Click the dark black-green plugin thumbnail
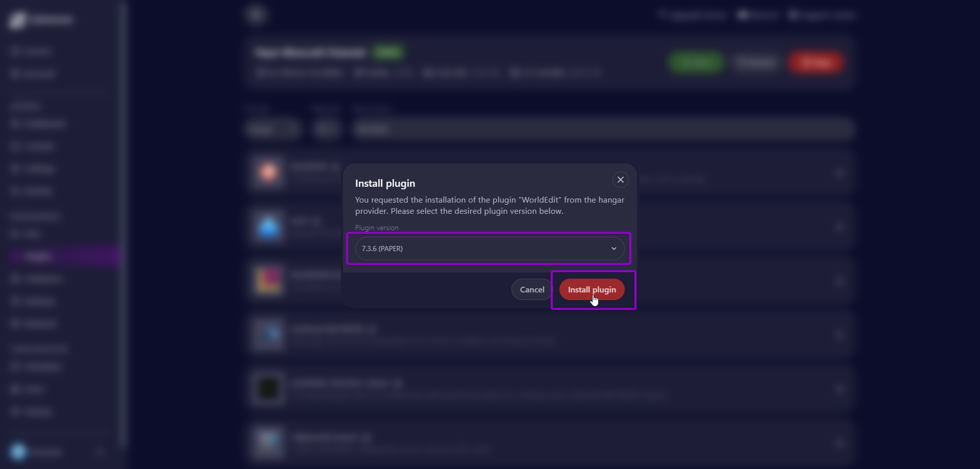 click(x=268, y=389)
